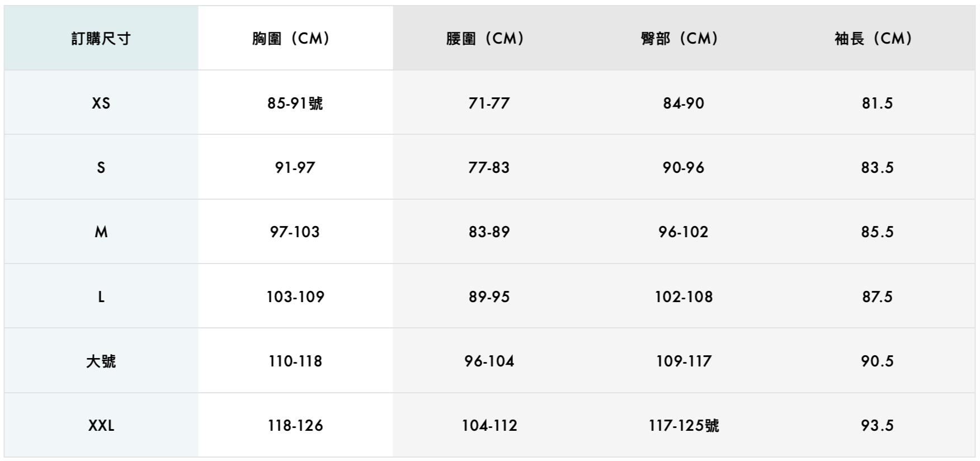Click the 77-83 waist measurement cell
This screenshot has height=461, width=980.
coord(489,167)
